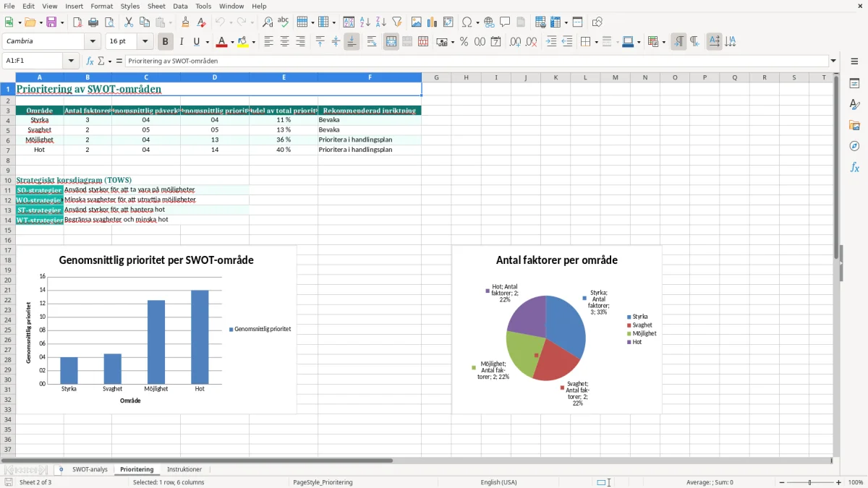Set left-to-right text direction
The width and height of the screenshot is (868, 488).
678,42
